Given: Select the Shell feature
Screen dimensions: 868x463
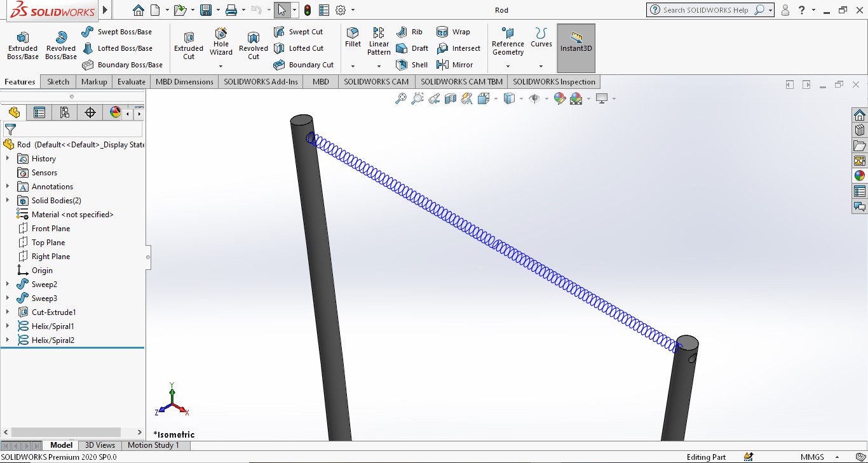Looking at the screenshot, I should click(412, 65).
